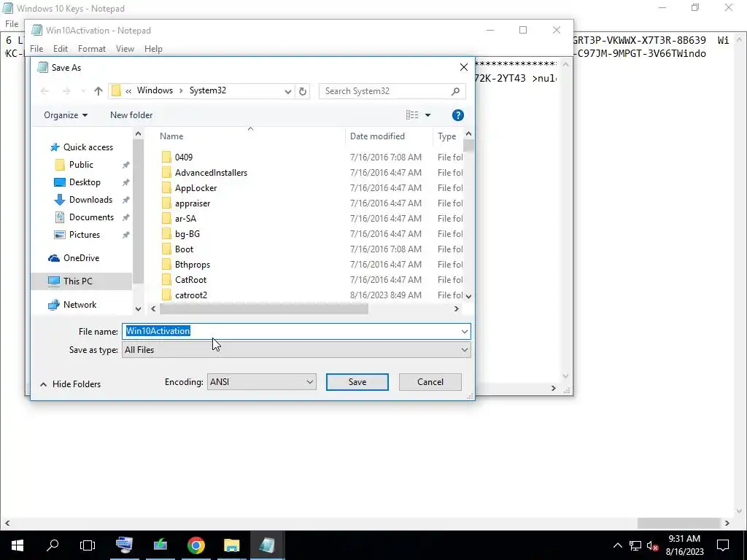Click the file list horizontal scrollbar thumb
The height and width of the screenshot is (560, 747).
pos(264,309)
